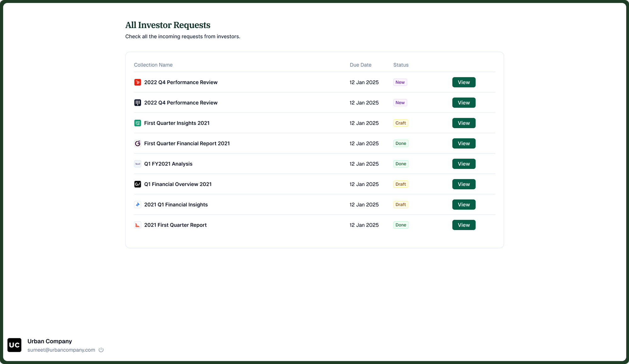629x364 pixels.
Task: Click the power logout icon beside the email
Action: (101, 350)
